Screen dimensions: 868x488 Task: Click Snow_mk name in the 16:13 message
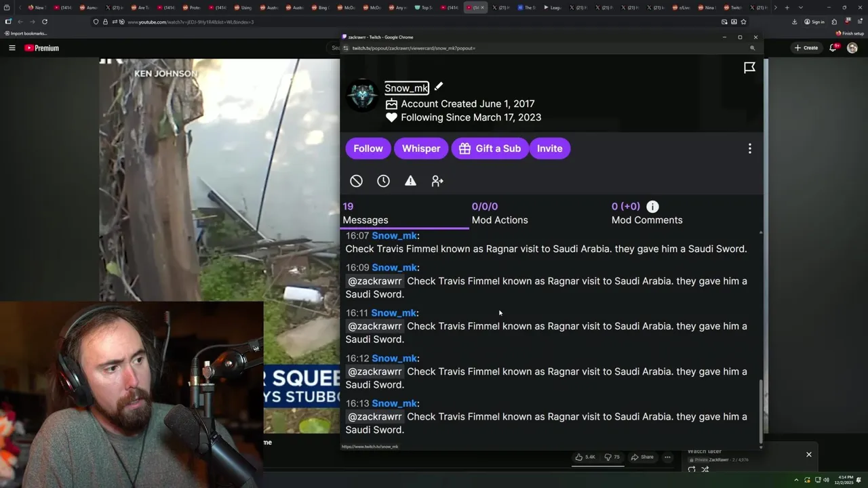[394, 404]
